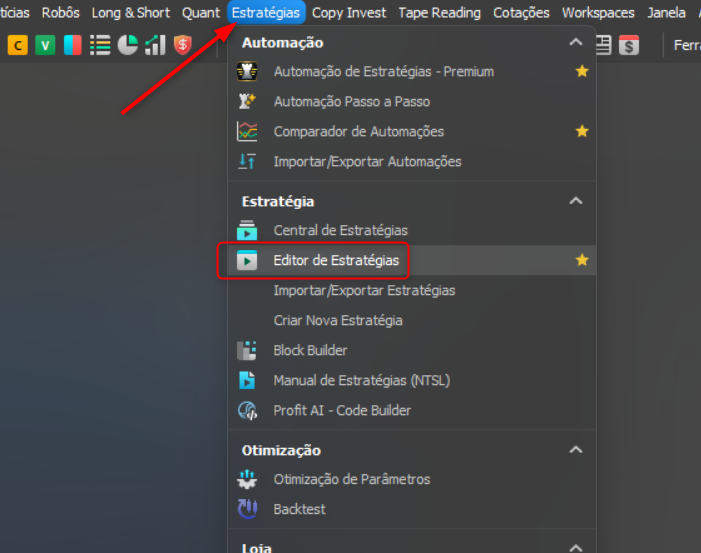Image resolution: width=701 pixels, height=553 pixels.
Task: Select Importar/Exportar Estratégias entry
Action: (x=412, y=290)
